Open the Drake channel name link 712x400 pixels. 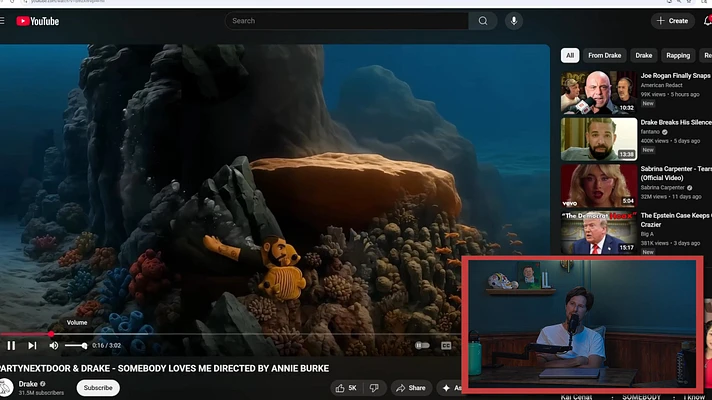(x=28, y=384)
